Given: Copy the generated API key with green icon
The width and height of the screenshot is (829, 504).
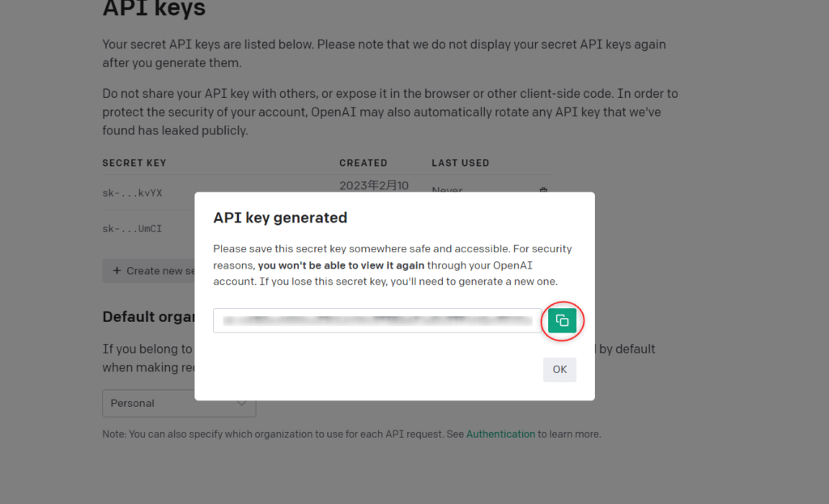Looking at the screenshot, I should 562,320.
